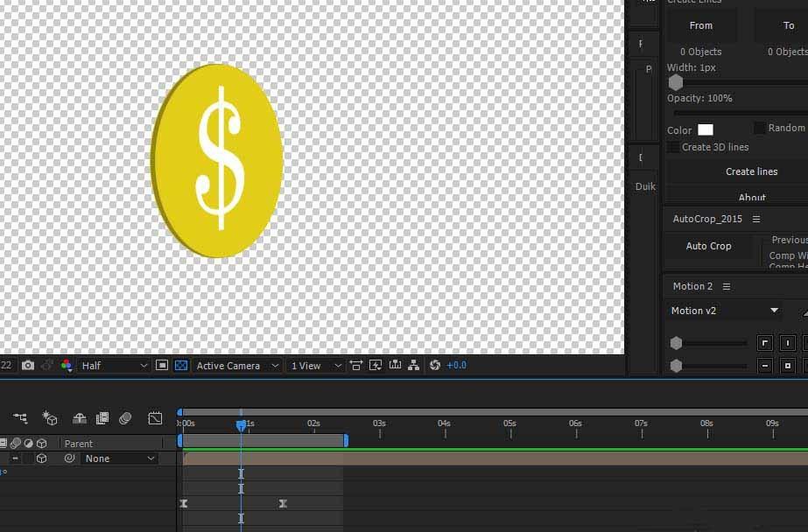
Task: Open the AutoCrop_2015 panel menu
Action: pyautogui.click(x=756, y=219)
